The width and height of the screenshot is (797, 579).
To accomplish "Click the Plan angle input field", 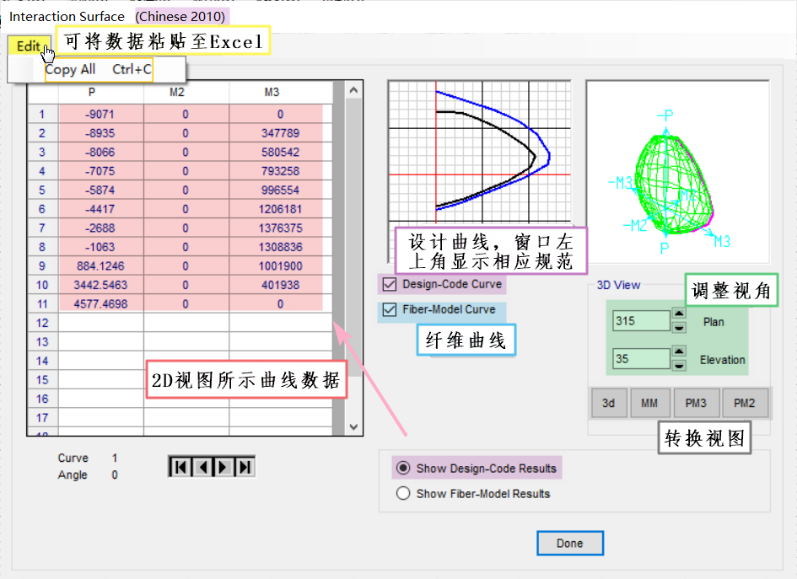I will point(640,321).
